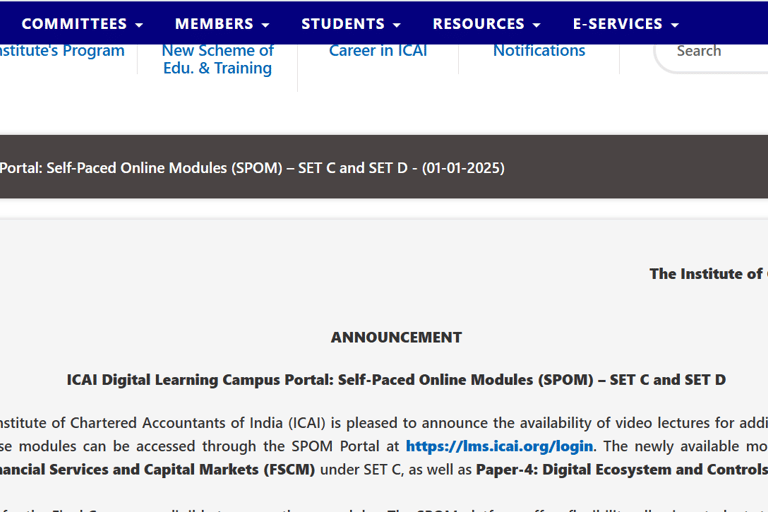Click the STUDENTS menu label
Image resolution: width=768 pixels, height=512 pixels.
click(343, 24)
